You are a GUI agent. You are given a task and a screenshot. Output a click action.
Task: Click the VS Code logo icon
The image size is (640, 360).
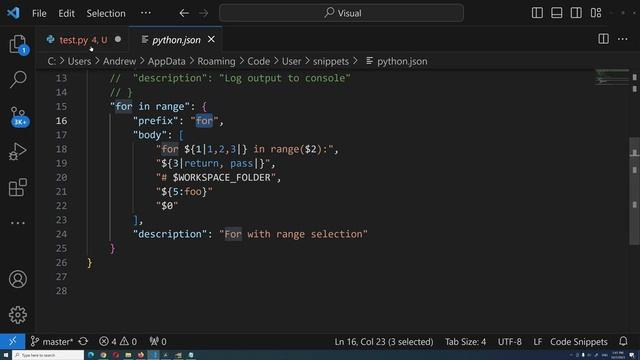[13, 13]
